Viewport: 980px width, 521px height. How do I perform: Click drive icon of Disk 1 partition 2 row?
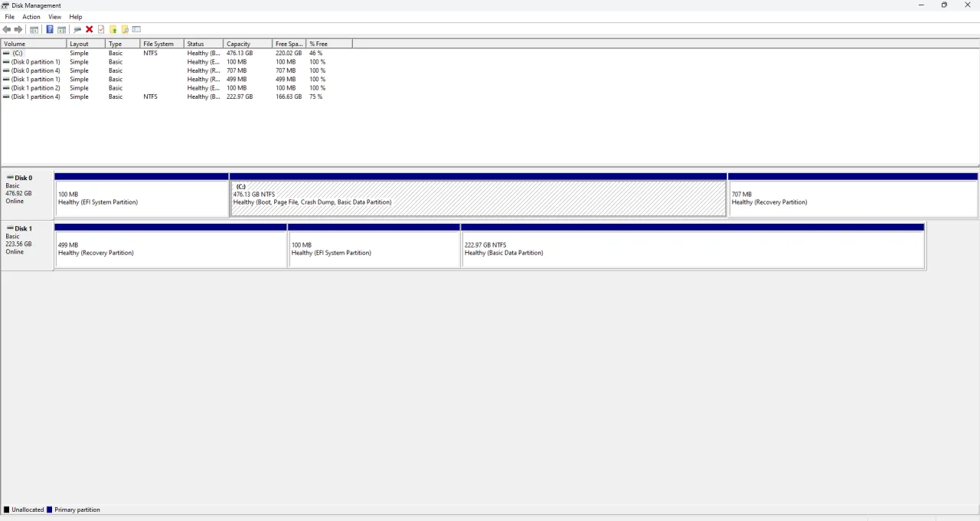pyautogui.click(x=7, y=88)
